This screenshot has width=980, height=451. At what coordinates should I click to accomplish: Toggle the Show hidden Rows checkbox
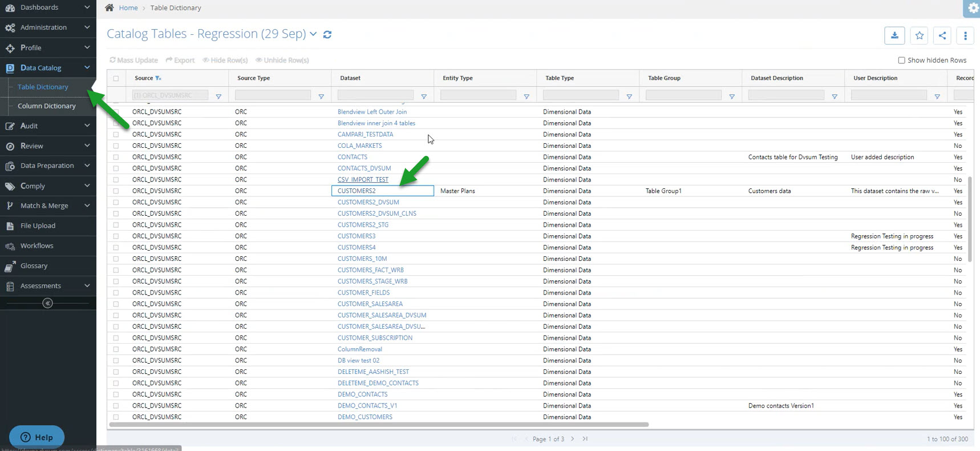coord(901,60)
